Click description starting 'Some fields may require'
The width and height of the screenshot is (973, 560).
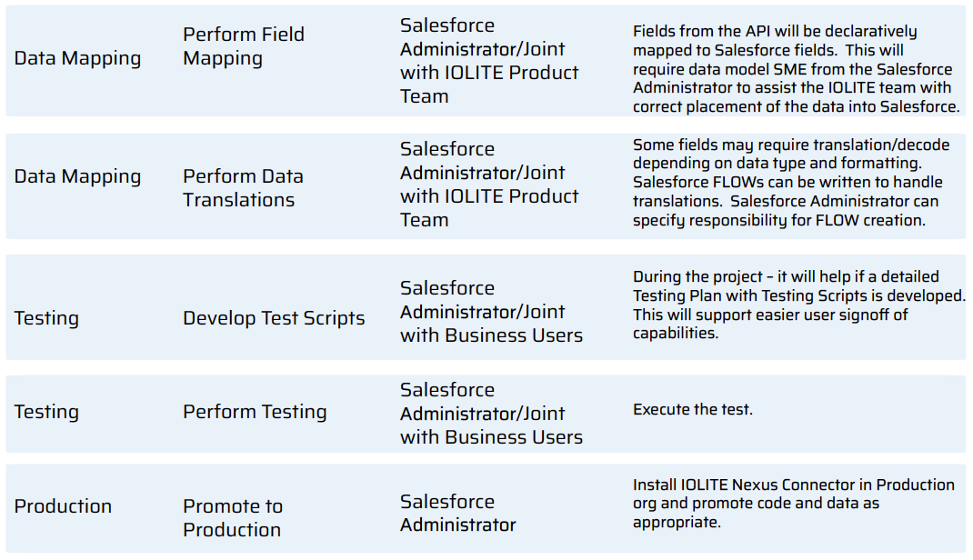point(790,183)
